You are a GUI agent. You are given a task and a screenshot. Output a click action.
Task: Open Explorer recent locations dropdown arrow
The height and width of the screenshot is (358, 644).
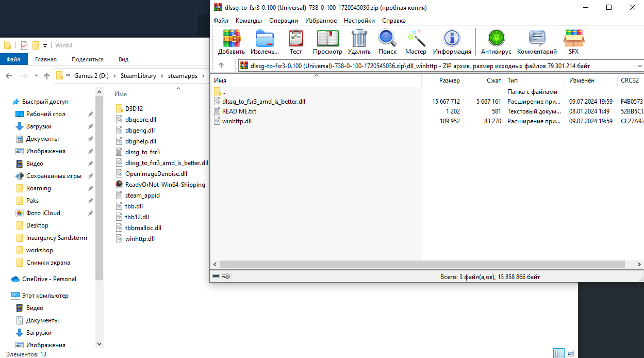tap(36, 76)
